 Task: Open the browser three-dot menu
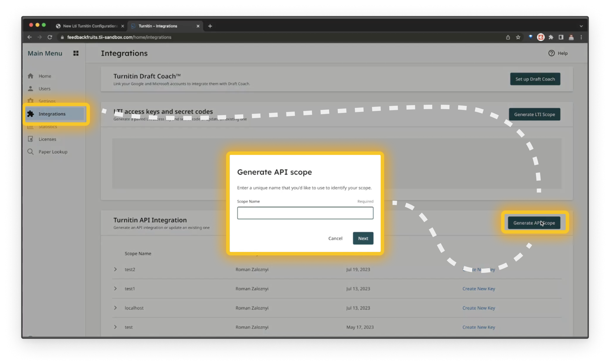click(581, 37)
